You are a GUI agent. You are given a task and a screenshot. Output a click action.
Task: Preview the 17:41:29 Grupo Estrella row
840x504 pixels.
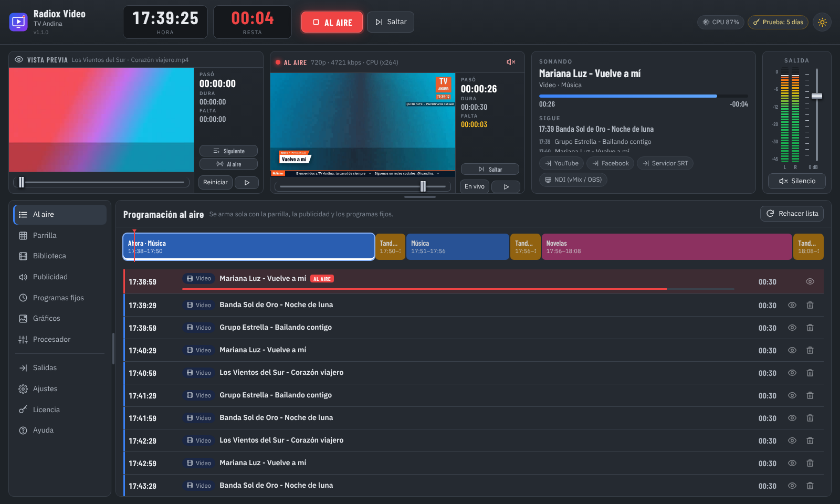pos(792,395)
